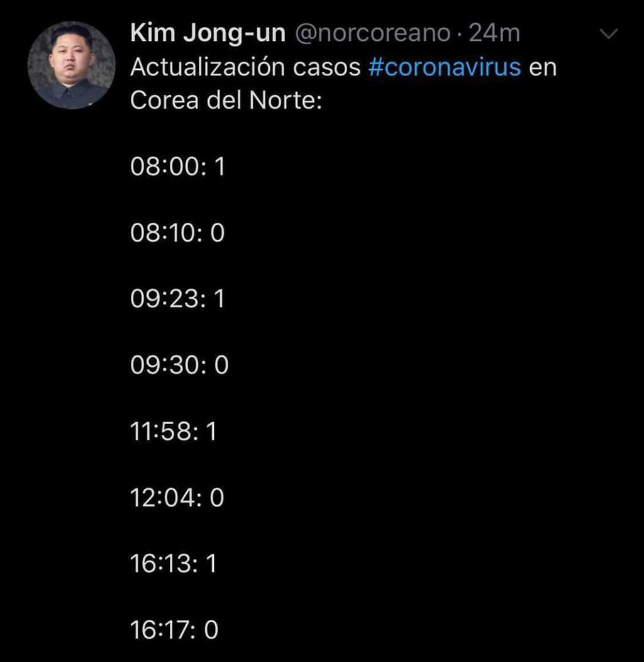644x662 pixels.
Task: Open the 24m tweet timestamp
Action: pyautogui.click(x=494, y=34)
